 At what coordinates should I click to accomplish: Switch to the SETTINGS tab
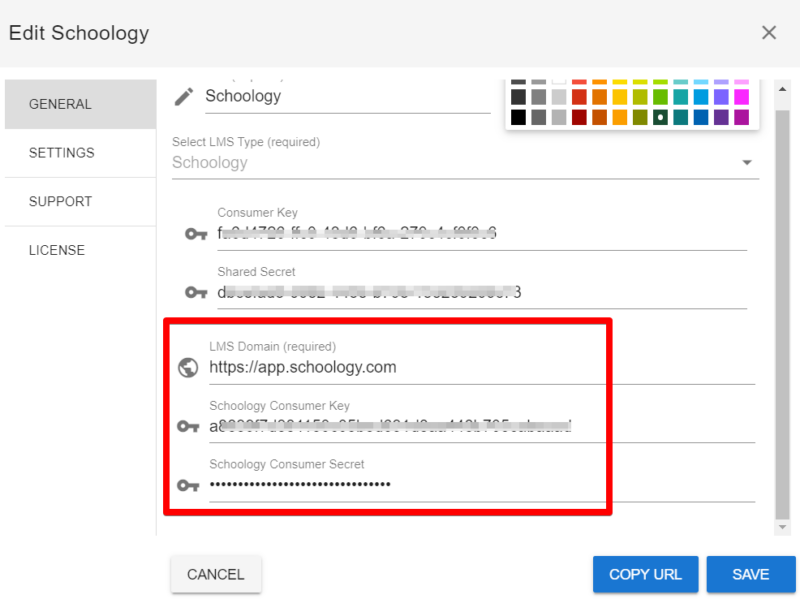[81, 153]
